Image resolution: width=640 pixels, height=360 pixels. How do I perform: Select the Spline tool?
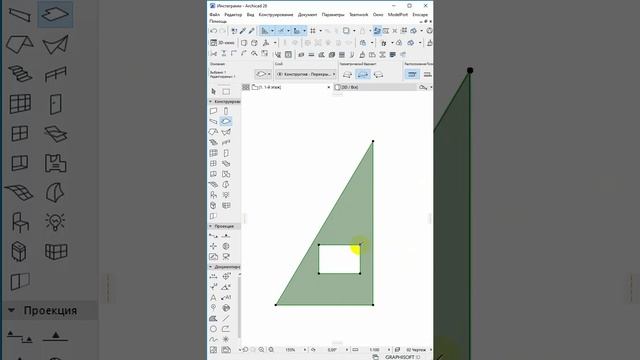coord(213,340)
